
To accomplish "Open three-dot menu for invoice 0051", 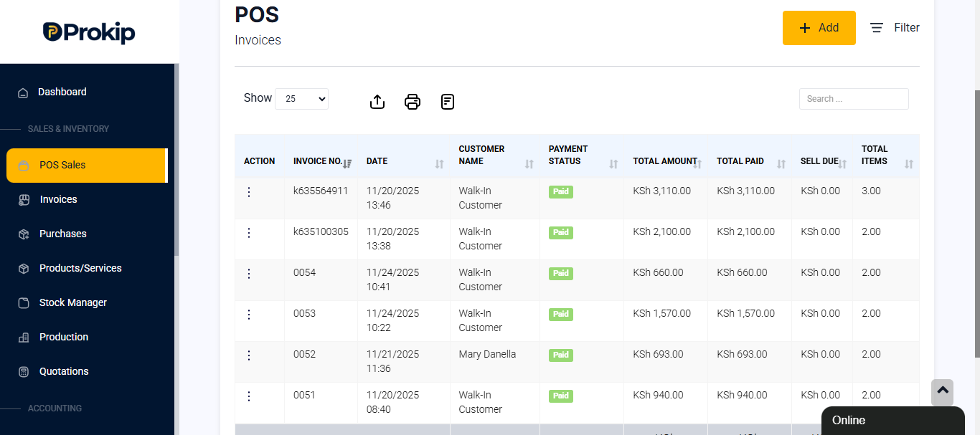I will point(249,396).
